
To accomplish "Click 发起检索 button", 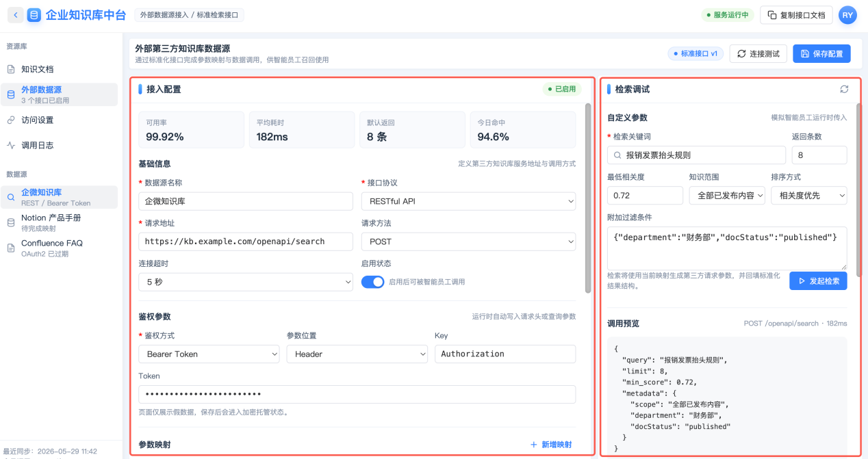I will 818,280.
